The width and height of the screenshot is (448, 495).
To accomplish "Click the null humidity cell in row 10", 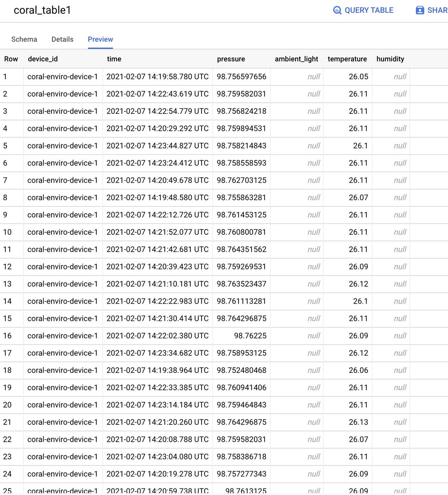I will 400,232.
